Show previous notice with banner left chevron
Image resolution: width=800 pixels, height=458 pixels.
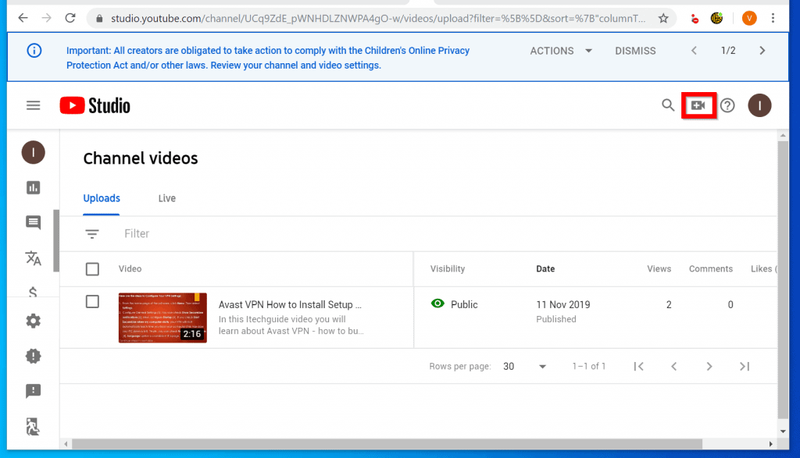coord(694,50)
